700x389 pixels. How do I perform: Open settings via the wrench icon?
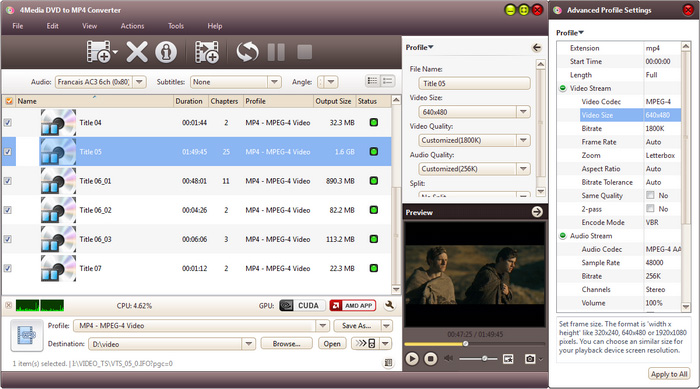pyautogui.click(x=389, y=305)
